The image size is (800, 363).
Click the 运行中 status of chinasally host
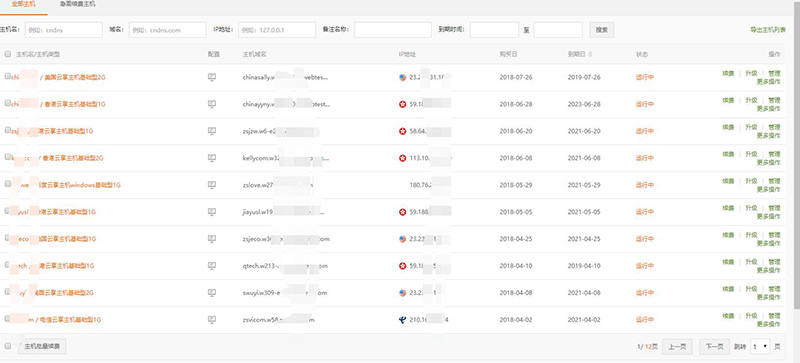tap(645, 78)
